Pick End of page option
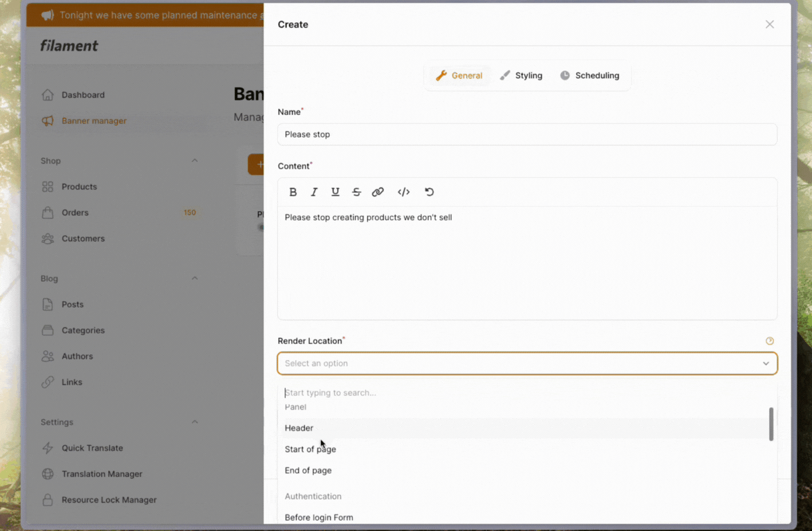The image size is (812, 531). coord(308,470)
